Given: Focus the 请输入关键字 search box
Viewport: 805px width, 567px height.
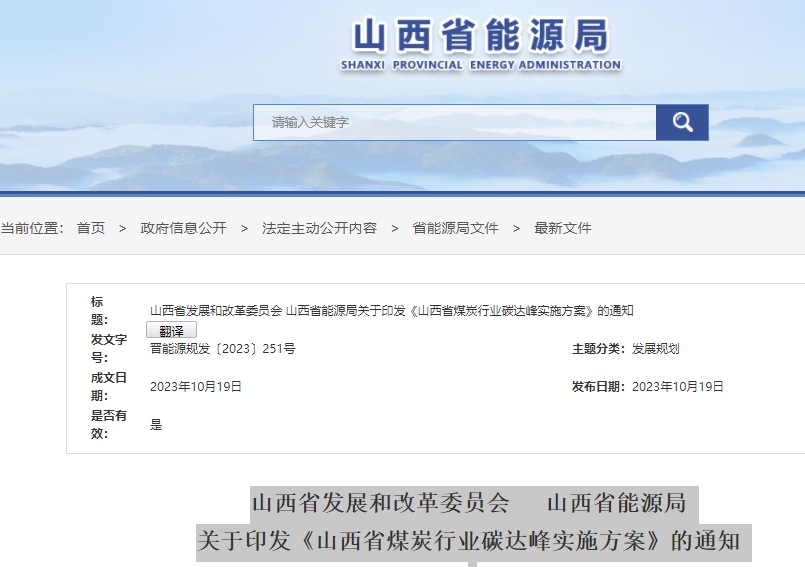Looking at the screenshot, I should coord(455,122).
